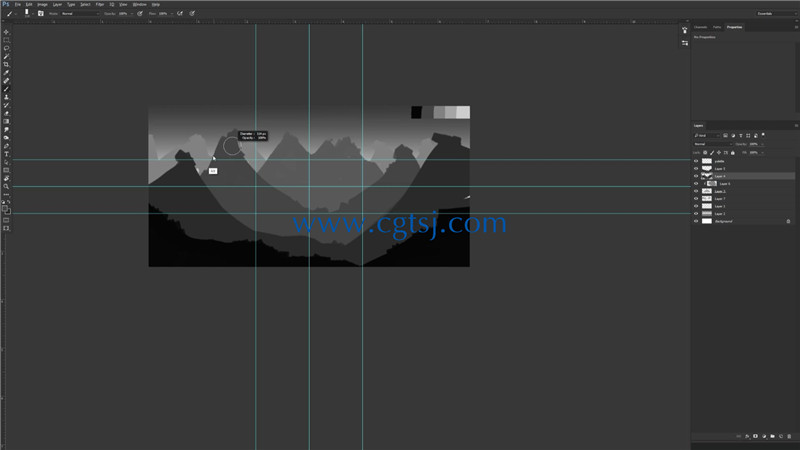Select the Eraser tool

(x=6, y=113)
